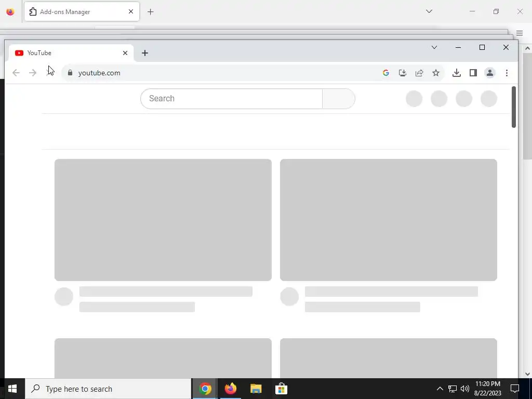
Task: Click YouTube page vertical scrollbar thumb
Action: point(514,107)
